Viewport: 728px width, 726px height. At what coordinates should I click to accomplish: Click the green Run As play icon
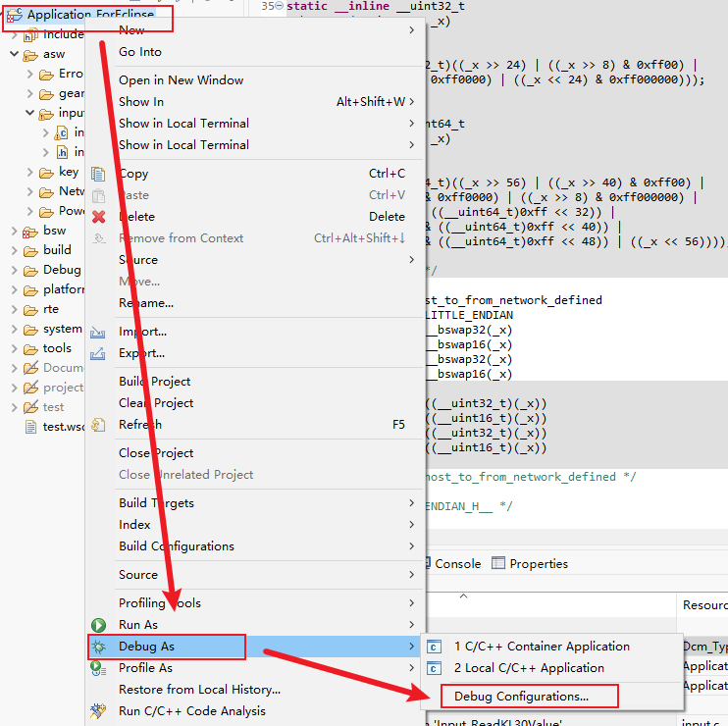[98, 625]
